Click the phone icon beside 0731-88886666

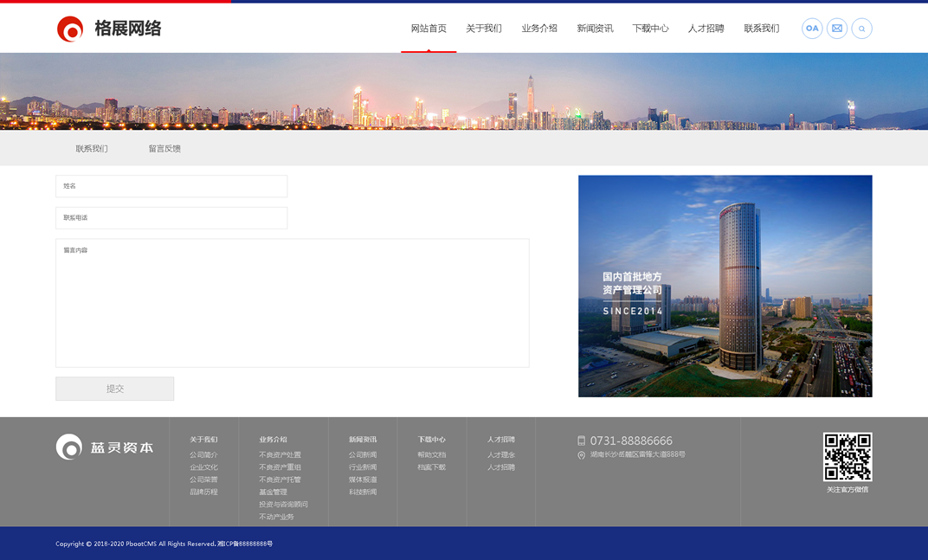pyautogui.click(x=582, y=441)
